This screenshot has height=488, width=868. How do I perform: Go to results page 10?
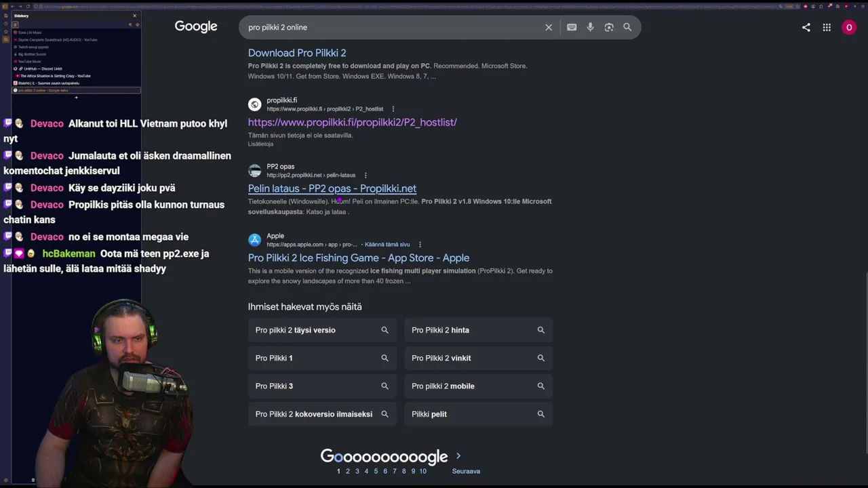click(x=422, y=471)
